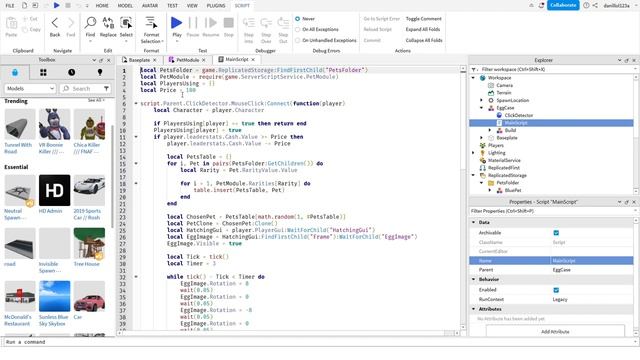Open the MODEL ribbon tab
640x360 pixels.
click(125, 6)
